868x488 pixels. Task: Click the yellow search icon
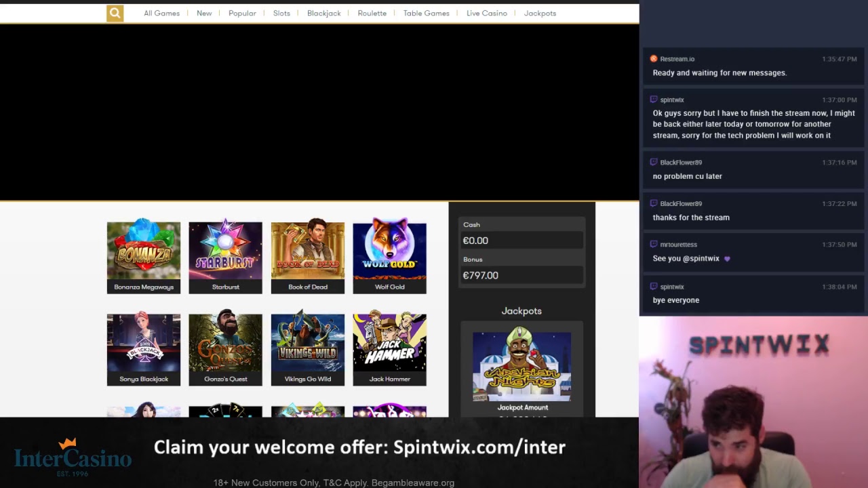[x=115, y=13]
